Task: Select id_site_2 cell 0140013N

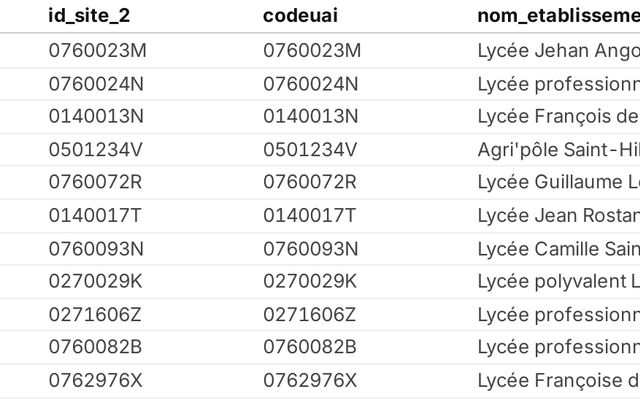Action: pos(96,116)
